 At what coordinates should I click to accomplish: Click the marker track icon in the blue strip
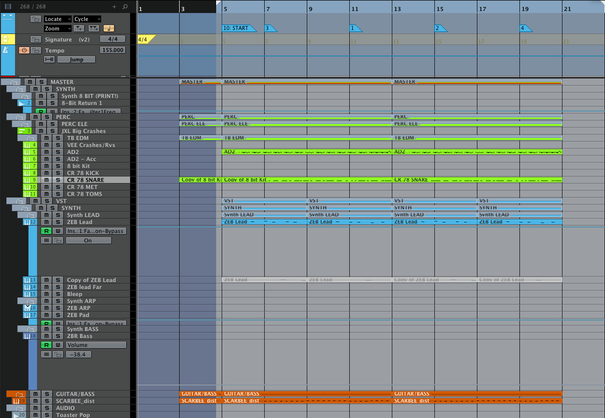[x=8, y=17]
